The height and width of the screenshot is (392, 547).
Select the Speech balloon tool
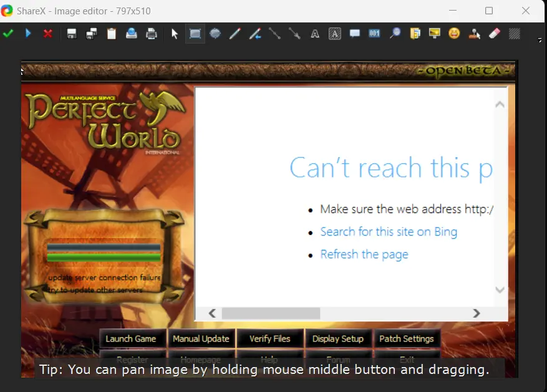point(355,34)
